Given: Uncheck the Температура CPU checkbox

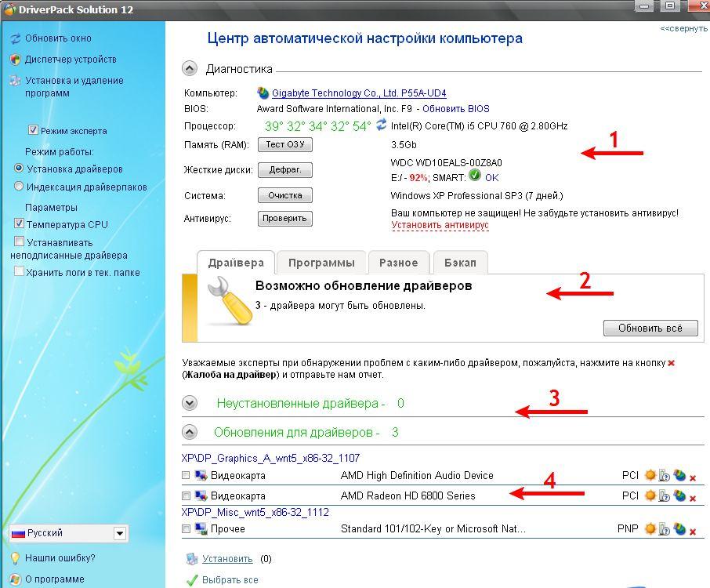Looking at the screenshot, I should [19, 223].
